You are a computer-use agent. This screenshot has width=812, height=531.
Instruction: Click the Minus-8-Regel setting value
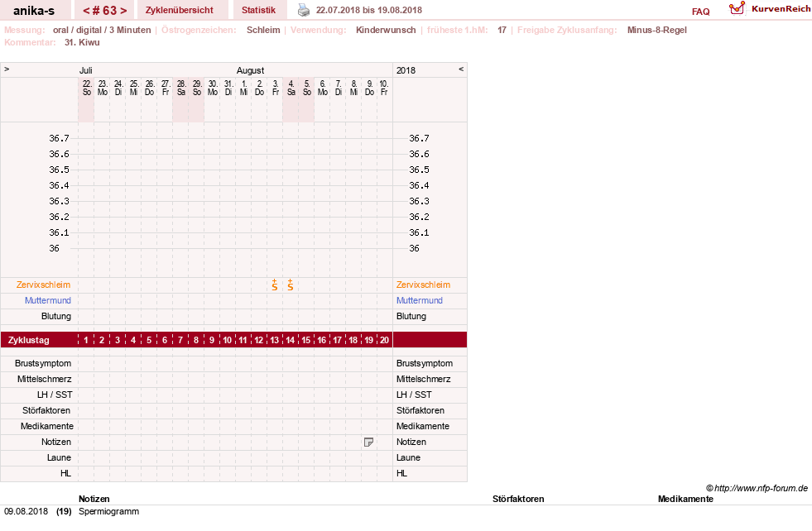656,30
